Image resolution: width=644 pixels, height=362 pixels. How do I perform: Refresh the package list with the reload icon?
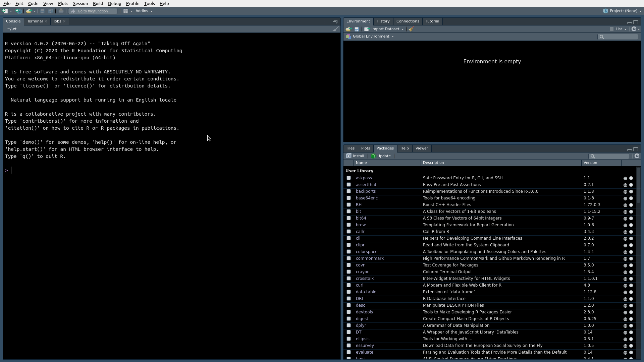(x=637, y=156)
